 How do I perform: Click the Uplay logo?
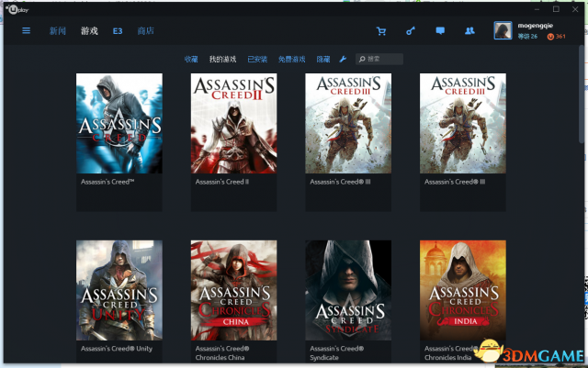17,9
